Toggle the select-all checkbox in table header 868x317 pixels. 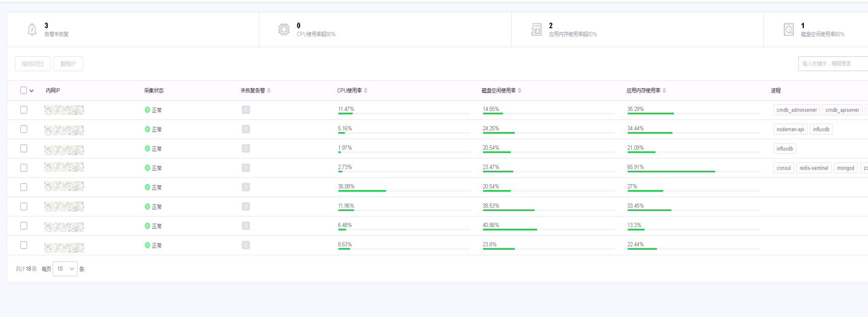(23, 91)
